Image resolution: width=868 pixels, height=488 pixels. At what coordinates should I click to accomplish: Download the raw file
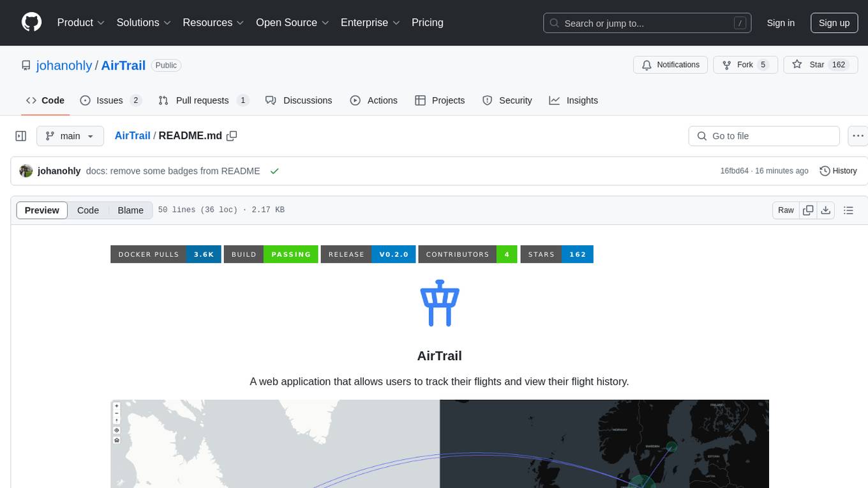click(825, 210)
